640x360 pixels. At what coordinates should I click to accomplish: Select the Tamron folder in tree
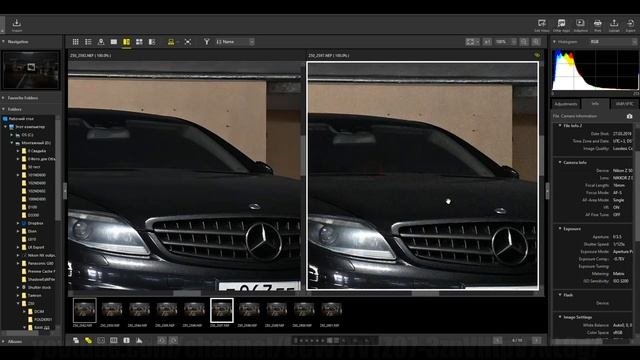34,295
